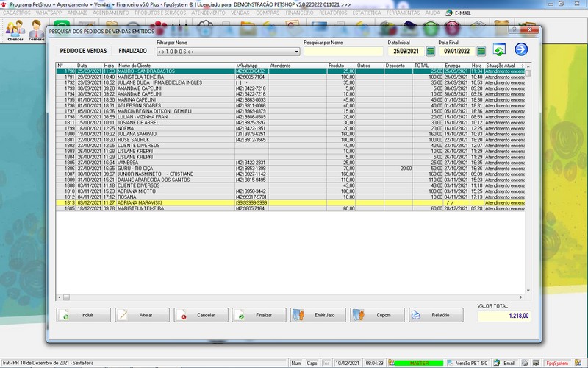Select row DAIANE APARECIDA DOS SANTOS
Screen dimensions: 588x368
[290, 180]
